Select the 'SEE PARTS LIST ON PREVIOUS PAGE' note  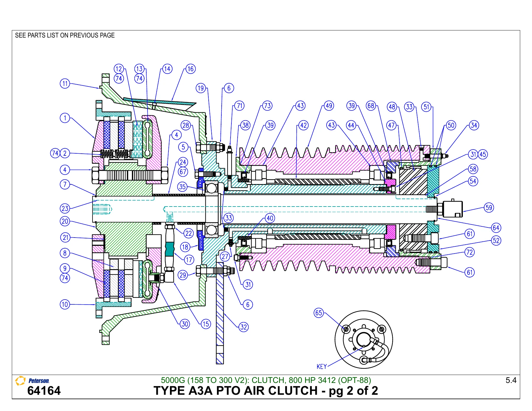click(65, 35)
